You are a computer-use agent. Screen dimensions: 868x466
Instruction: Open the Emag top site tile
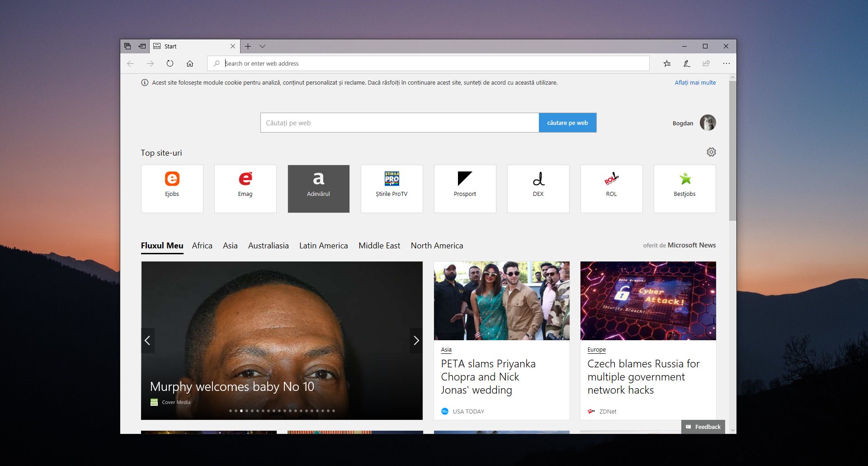[245, 188]
